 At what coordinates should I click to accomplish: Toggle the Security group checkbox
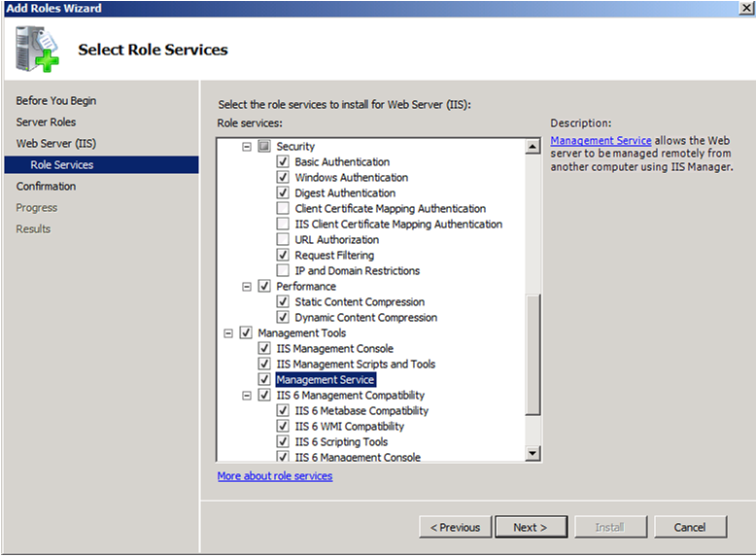264,146
